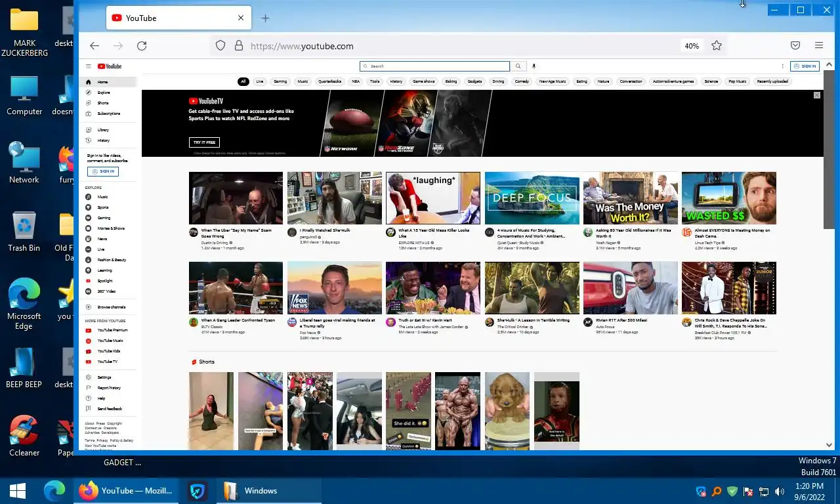Open DEEP FOCUS music video thumbnail
The image size is (840, 504).
point(532,198)
